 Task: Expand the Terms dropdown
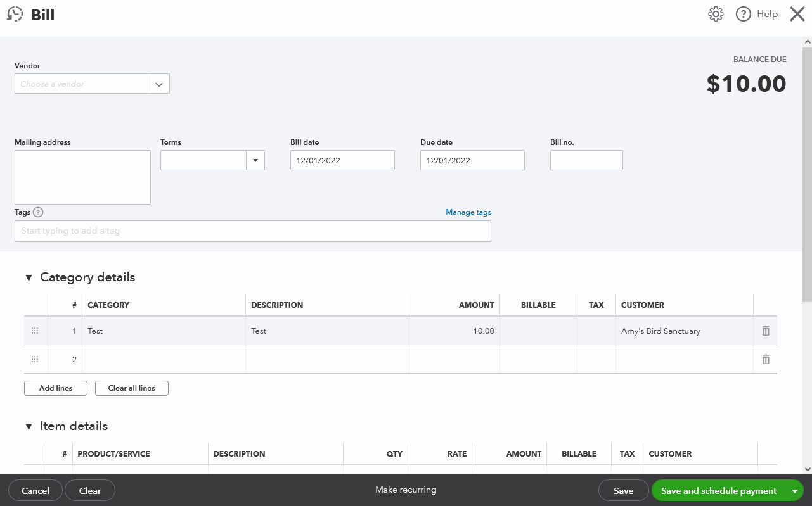pos(255,160)
